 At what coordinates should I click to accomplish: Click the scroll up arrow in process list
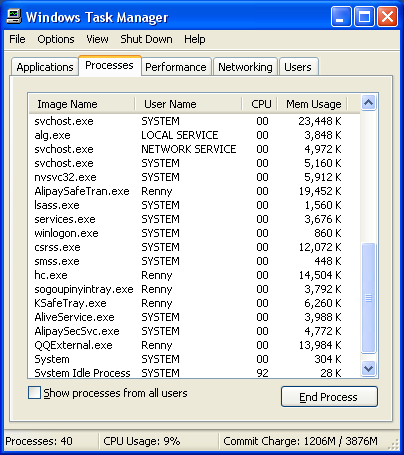368,103
